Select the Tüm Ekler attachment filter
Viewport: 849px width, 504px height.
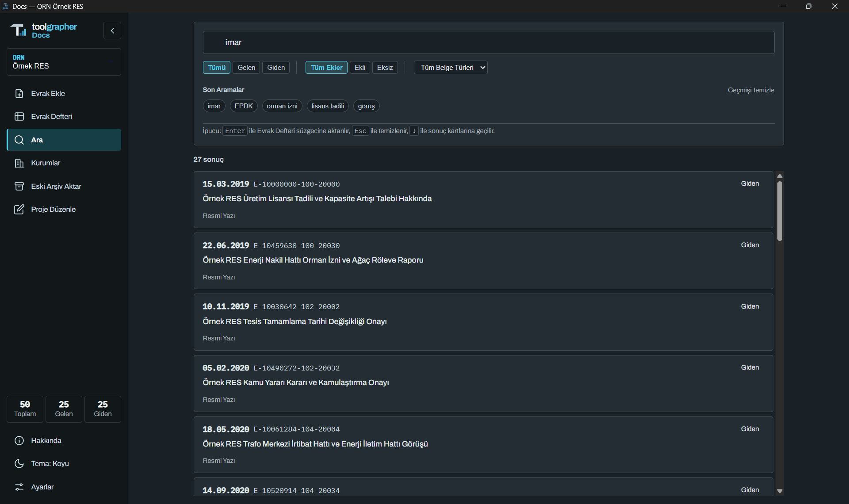click(326, 67)
